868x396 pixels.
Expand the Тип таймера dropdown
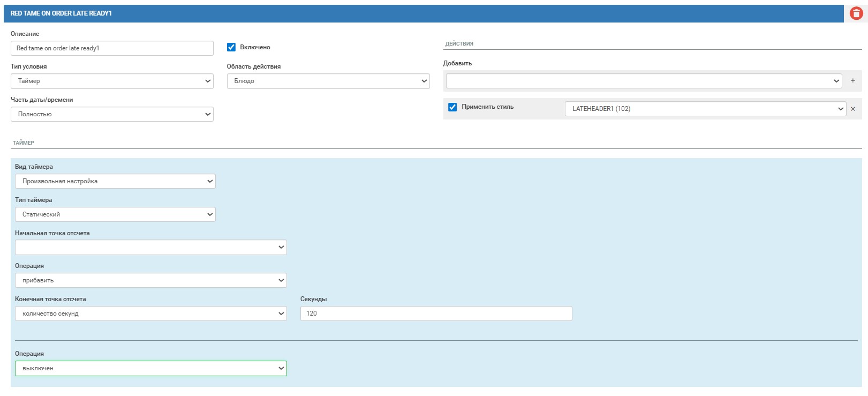click(x=115, y=214)
